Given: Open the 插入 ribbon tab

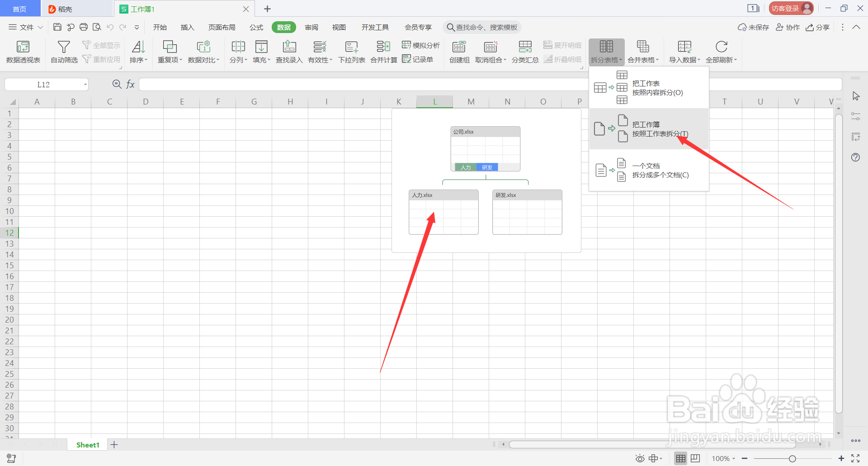Looking at the screenshot, I should [187, 27].
